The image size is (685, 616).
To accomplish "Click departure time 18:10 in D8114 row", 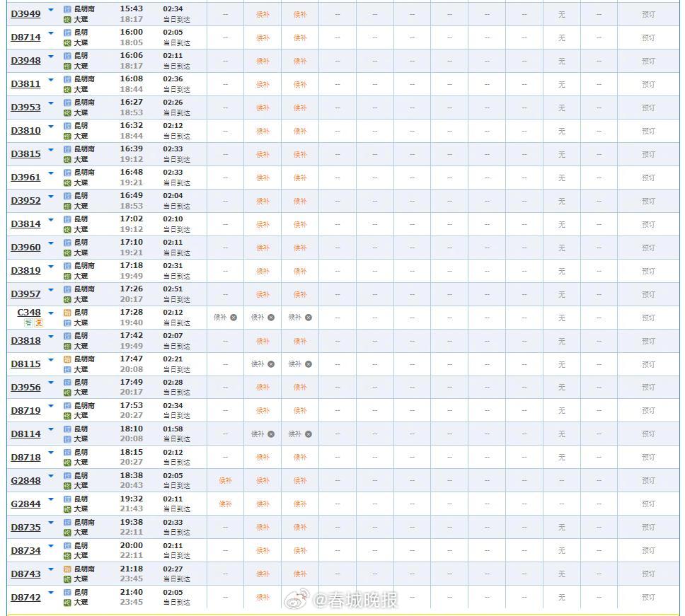I will pyautogui.click(x=132, y=429).
